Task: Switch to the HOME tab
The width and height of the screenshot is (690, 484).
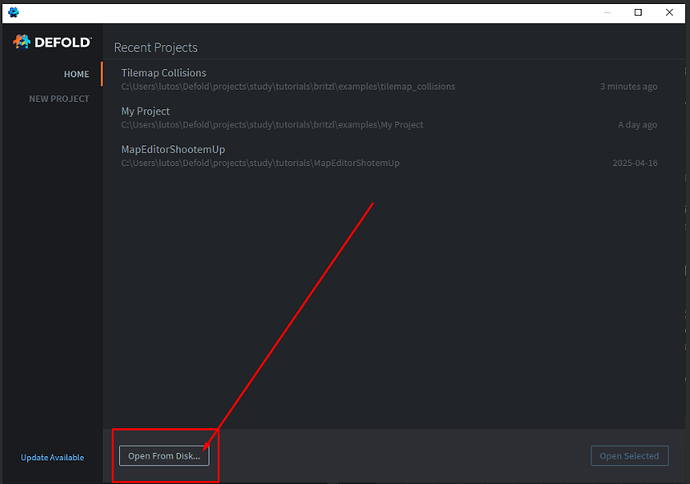Action: click(x=77, y=74)
